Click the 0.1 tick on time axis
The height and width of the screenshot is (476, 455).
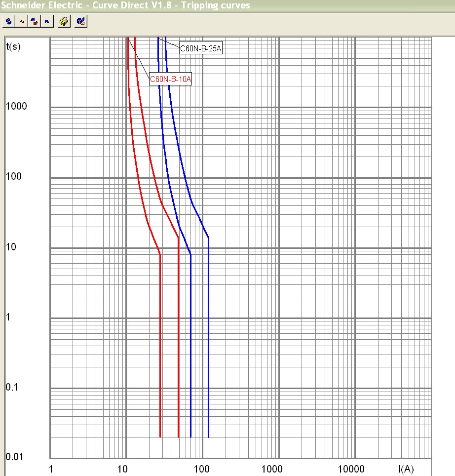coord(12,387)
